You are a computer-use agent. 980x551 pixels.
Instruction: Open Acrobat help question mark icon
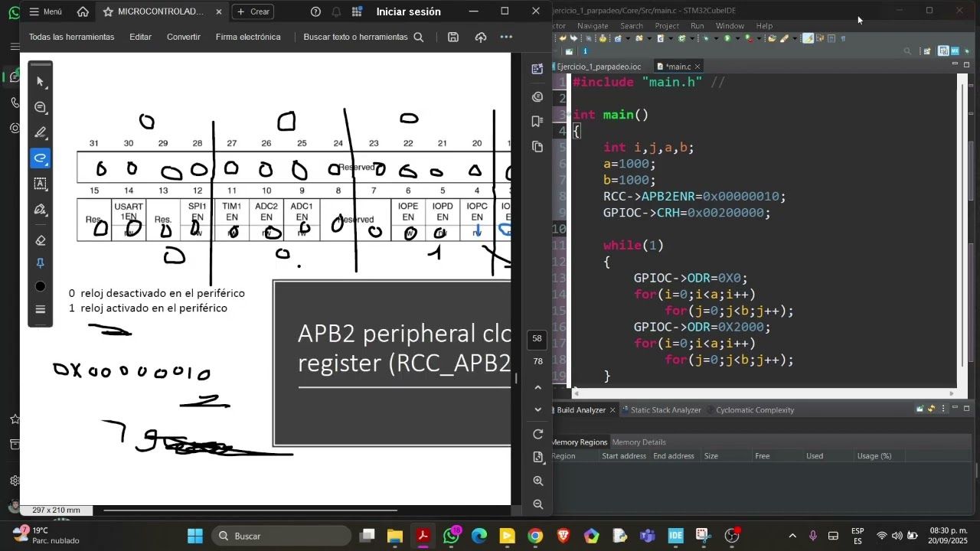click(x=315, y=11)
